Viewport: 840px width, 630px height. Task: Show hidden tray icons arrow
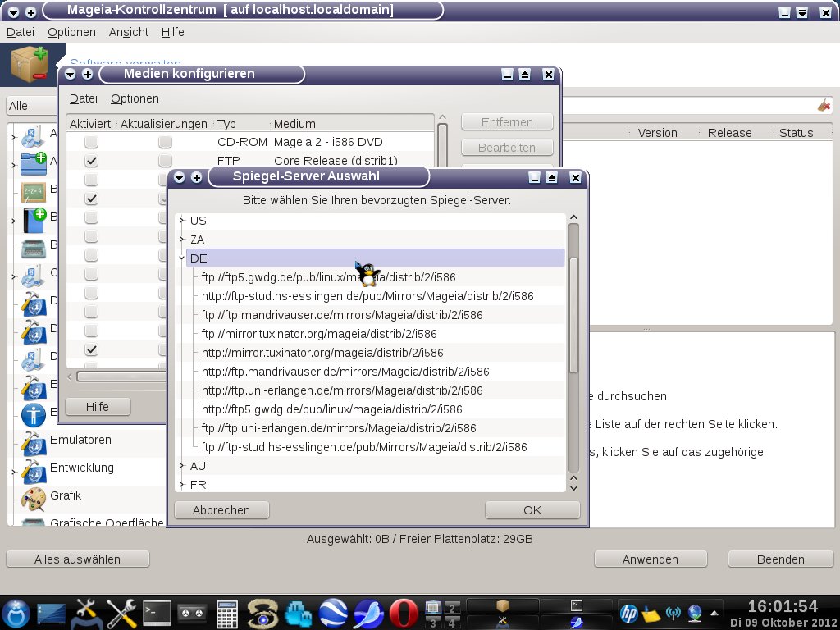(714, 614)
